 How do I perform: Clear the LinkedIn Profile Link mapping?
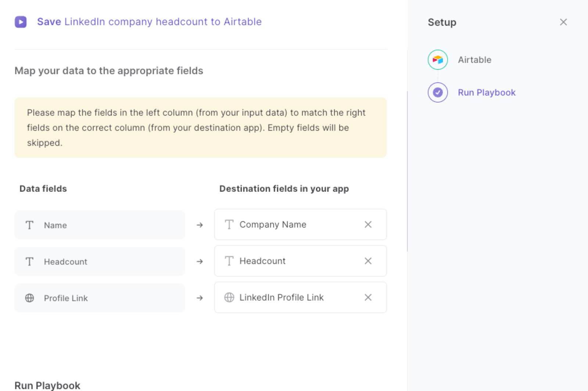click(x=368, y=297)
